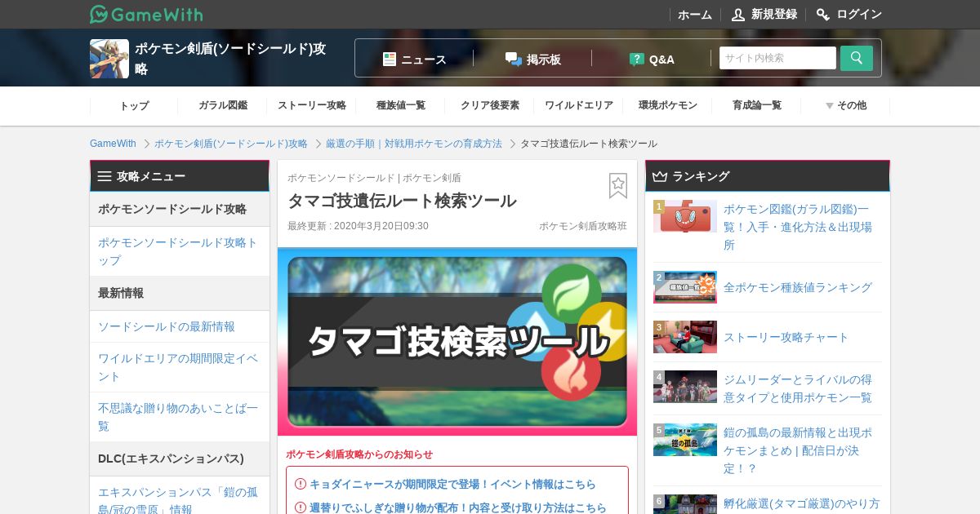The height and width of the screenshot is (514, 980).
Task: Open ストーリー攻略チャート ranking link
Action: click(786, 337)
